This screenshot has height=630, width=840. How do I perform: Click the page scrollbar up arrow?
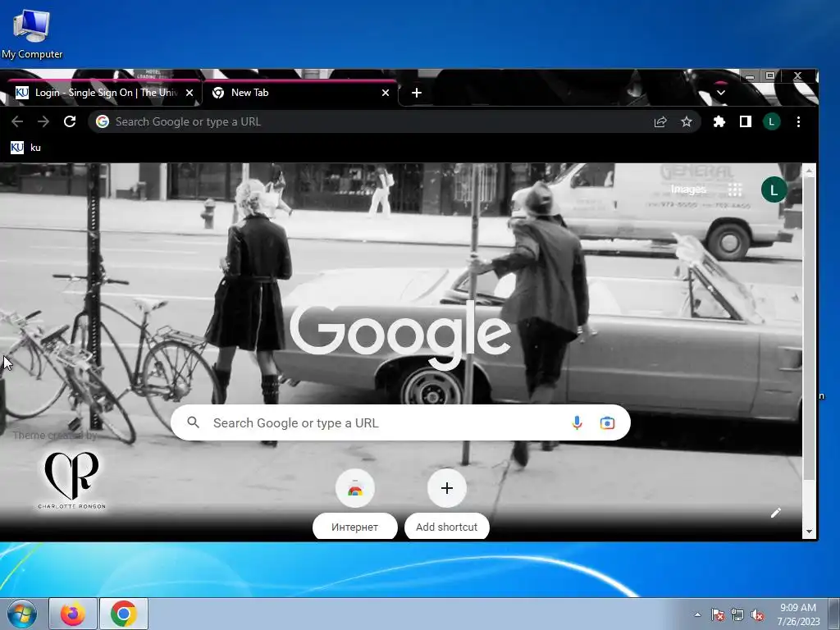tap(809, 171)
